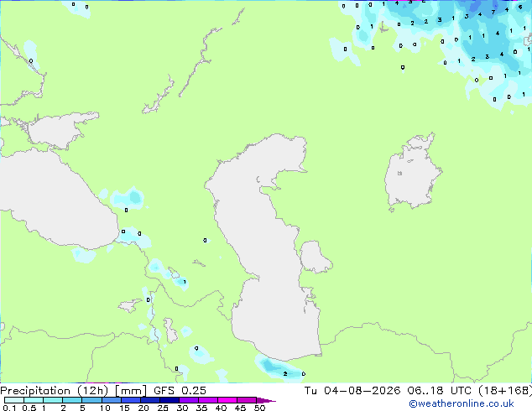Click the purple arrow tip above 50 mm
Screen dimensions: 532x411
click(x=266, y=400)
